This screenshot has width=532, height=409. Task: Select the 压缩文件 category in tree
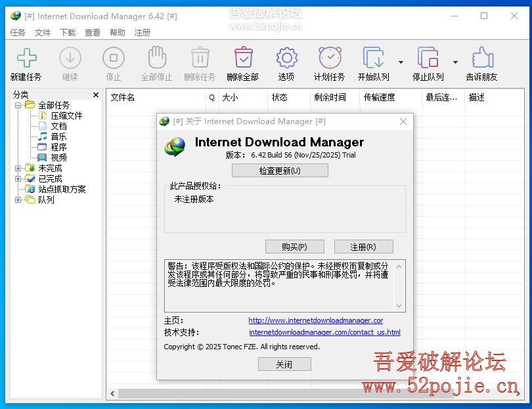[66, 116]
